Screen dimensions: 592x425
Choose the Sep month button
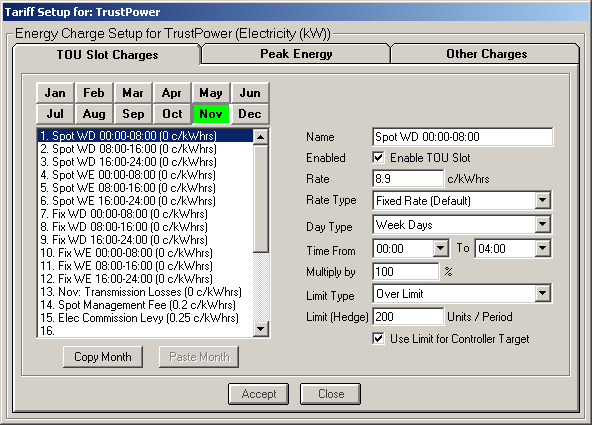[133, 114]
